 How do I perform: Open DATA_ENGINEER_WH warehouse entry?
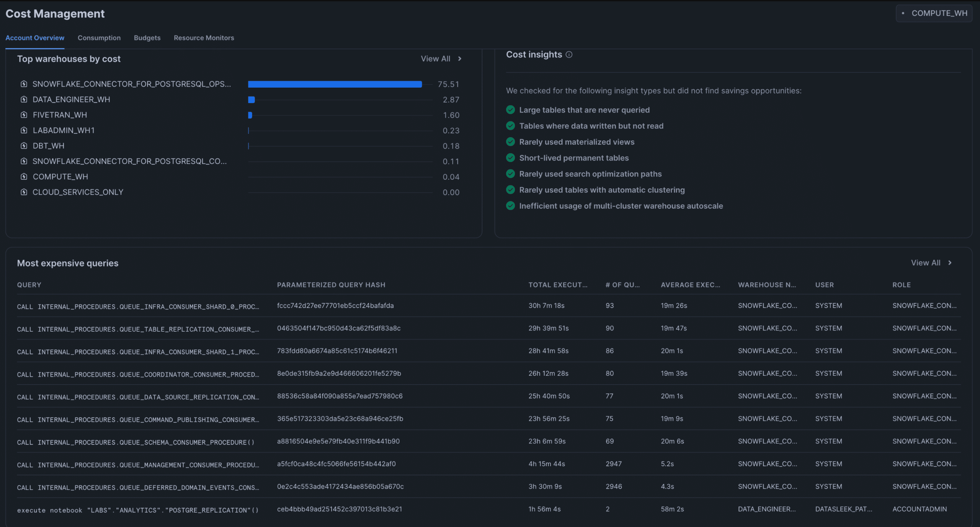click(71, 100)
